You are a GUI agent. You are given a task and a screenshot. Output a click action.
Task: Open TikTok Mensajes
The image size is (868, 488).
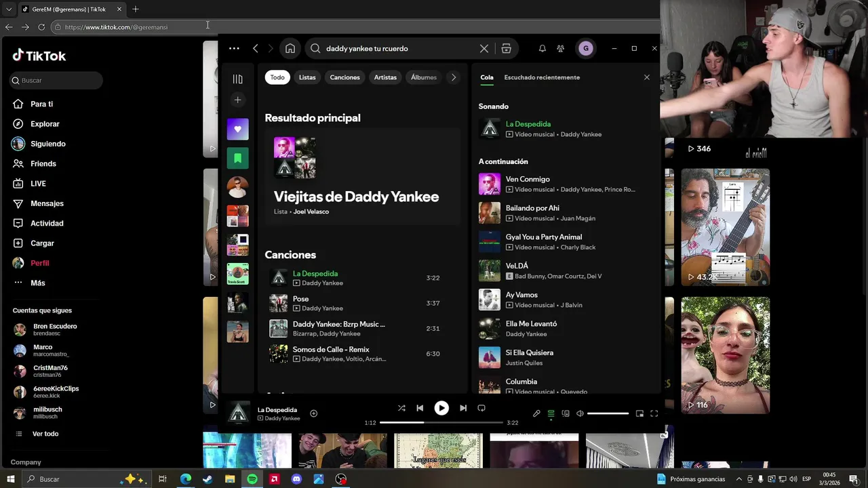click(47, 203)
